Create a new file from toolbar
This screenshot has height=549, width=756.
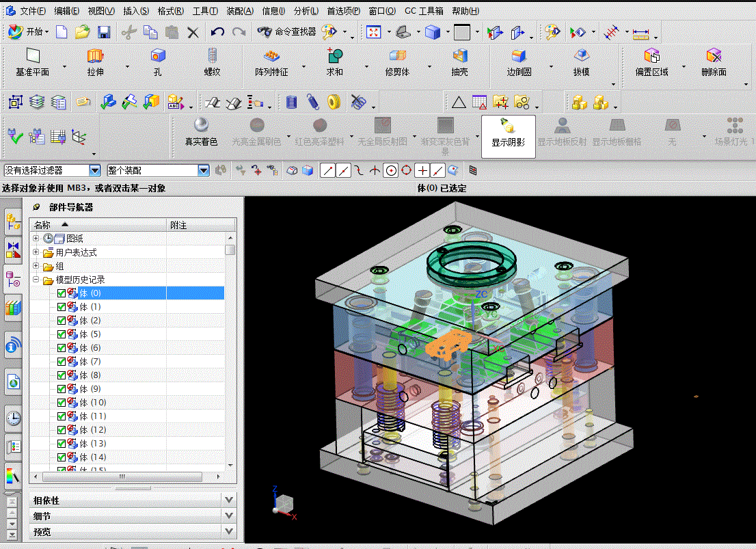(62, 32)
